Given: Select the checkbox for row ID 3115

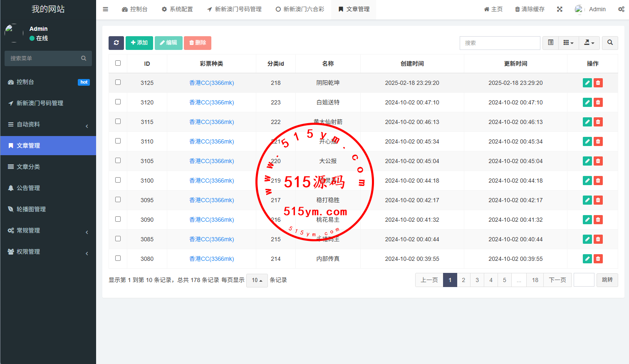Looking at the screenshot, I should tap(118, 121).
